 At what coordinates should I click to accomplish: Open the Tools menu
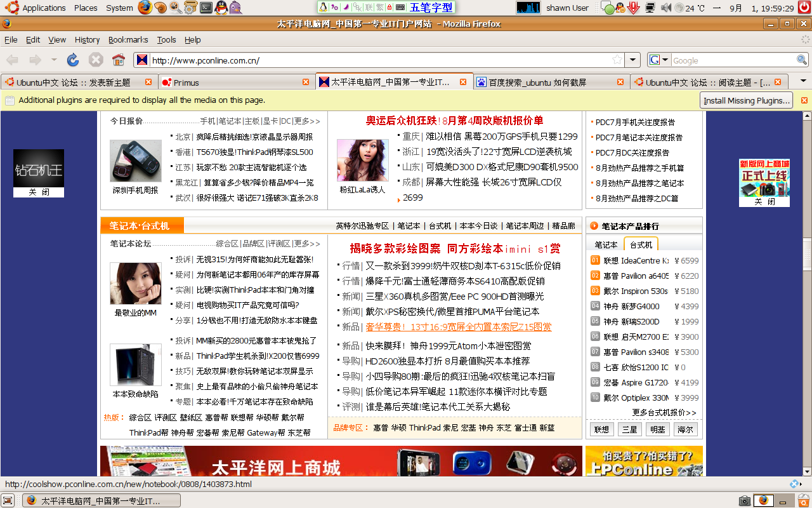click(x=166, y=39)
